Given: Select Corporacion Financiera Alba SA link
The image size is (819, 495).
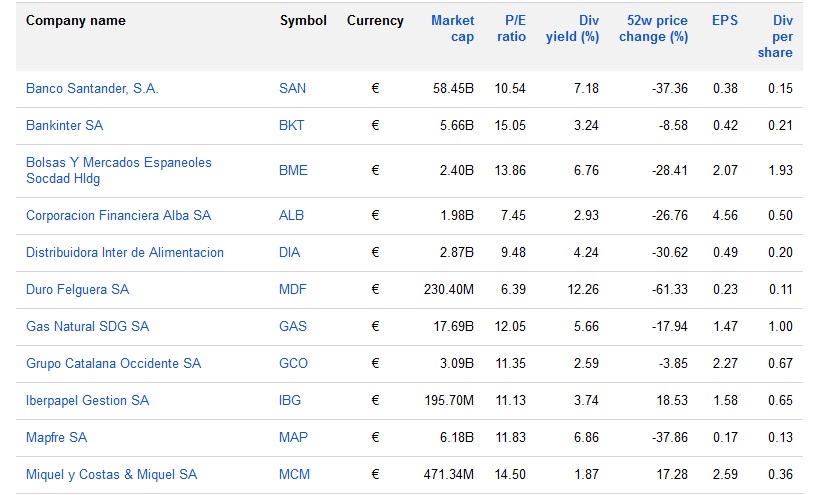Looking at the screenshot, I should coord(118,215).
